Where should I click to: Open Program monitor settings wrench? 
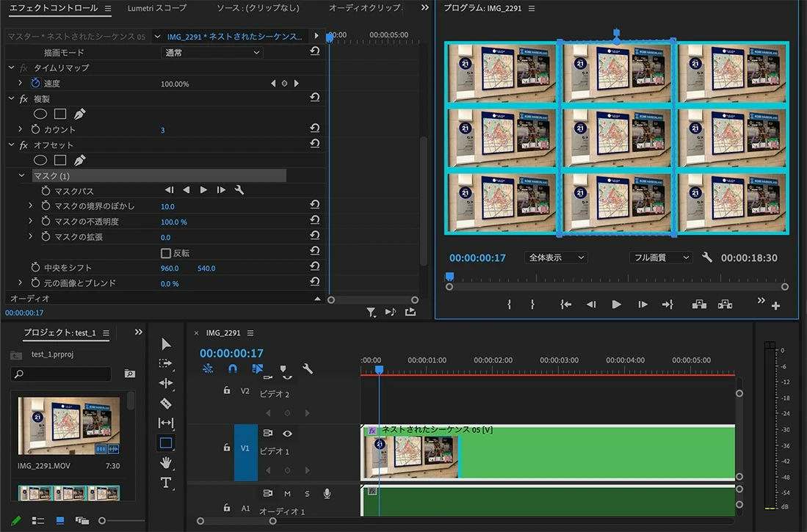[x=707, y=257]
